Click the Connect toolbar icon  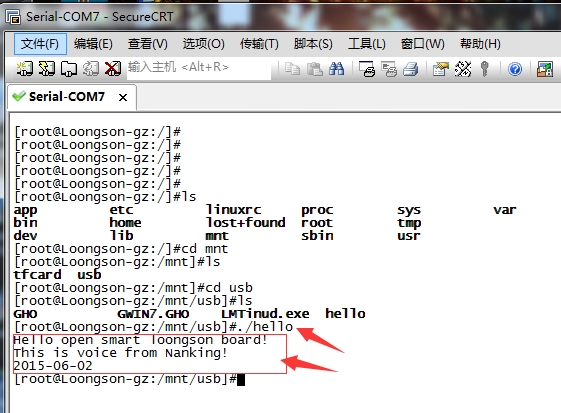click(24, 68)
